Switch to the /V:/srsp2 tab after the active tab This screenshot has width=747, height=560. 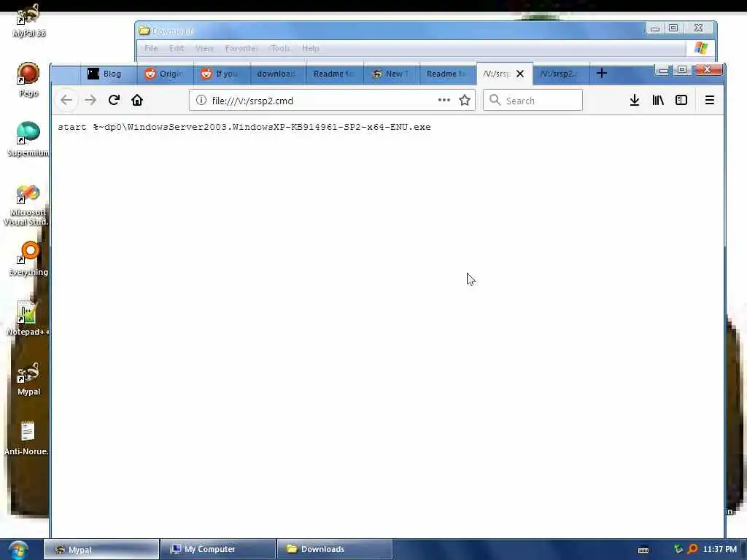(x=561, y=74)
